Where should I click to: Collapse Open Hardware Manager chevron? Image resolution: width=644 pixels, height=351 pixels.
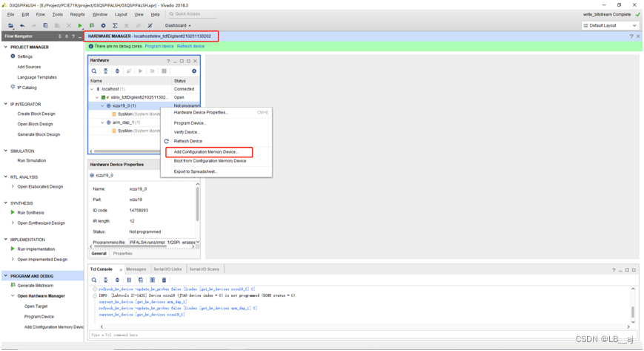pos(13,296)
